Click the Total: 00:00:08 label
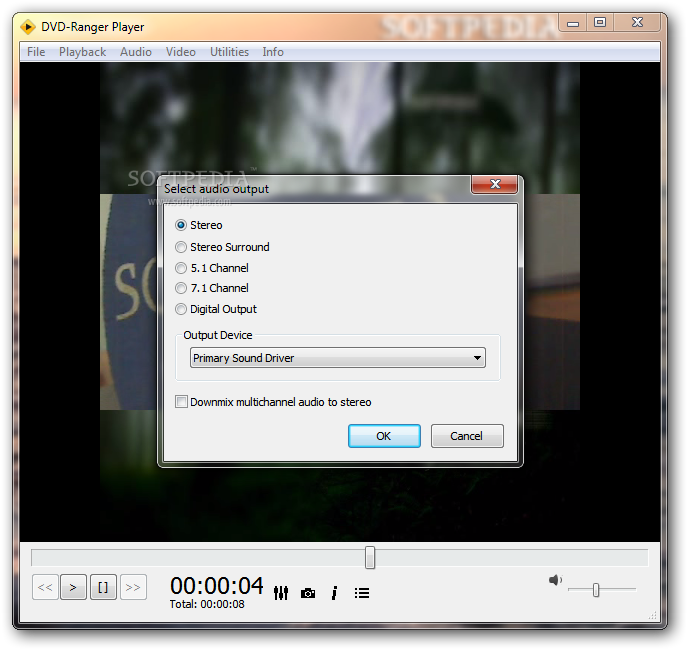The image size is (688, 650). pyautogui.click(x=207, y=604)
